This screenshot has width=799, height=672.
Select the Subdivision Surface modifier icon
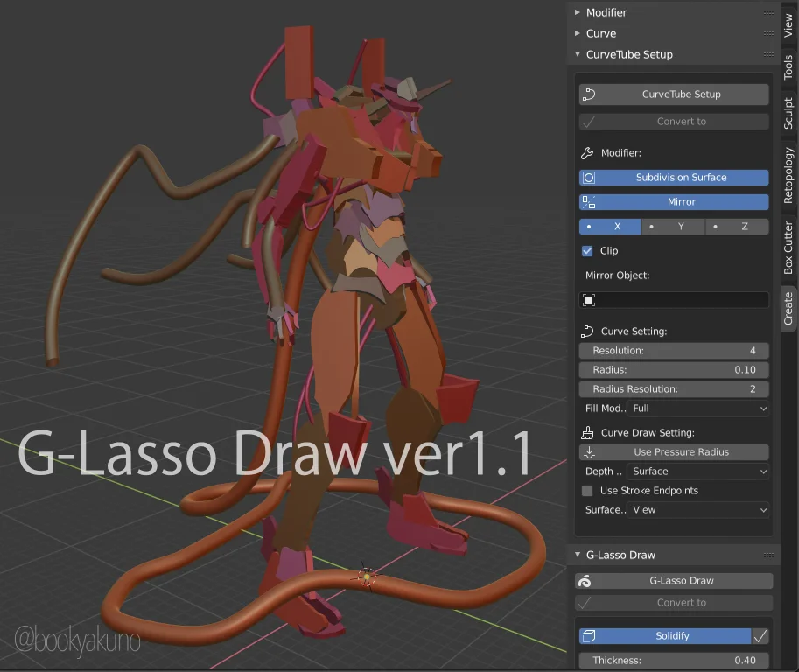click(591, 178)
